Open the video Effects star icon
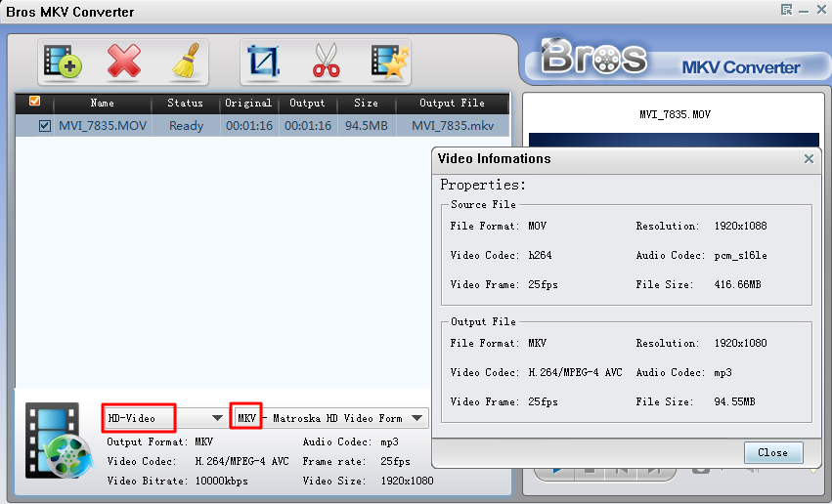 390,62
